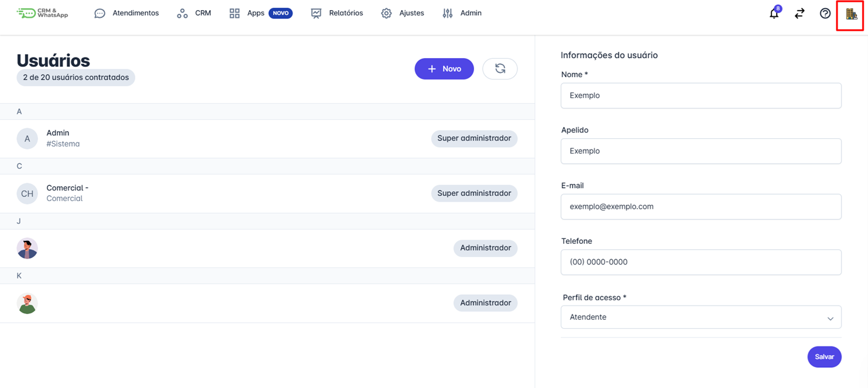Viewport: 868px width, 388px height.
Task: Open the Atendimentos menu
Action: (x=127, y=13)
